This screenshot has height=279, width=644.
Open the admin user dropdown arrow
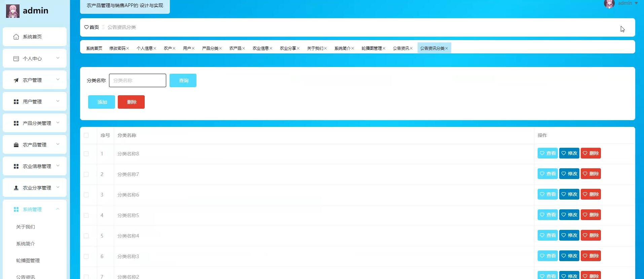(636, 3)
